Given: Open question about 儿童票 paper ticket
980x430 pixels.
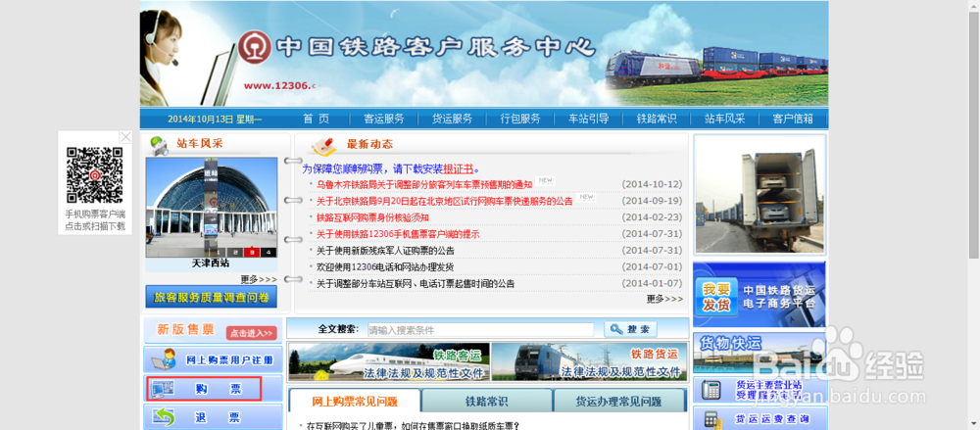Looking at the screenshot, I should (414, 426).
